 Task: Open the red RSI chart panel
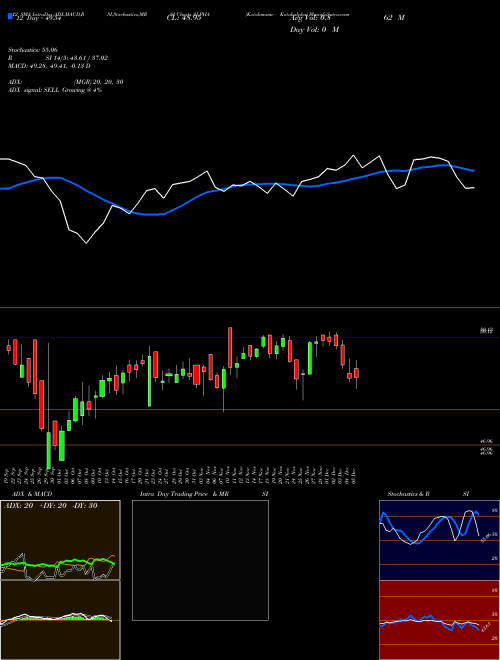click(x=439, y=620)
